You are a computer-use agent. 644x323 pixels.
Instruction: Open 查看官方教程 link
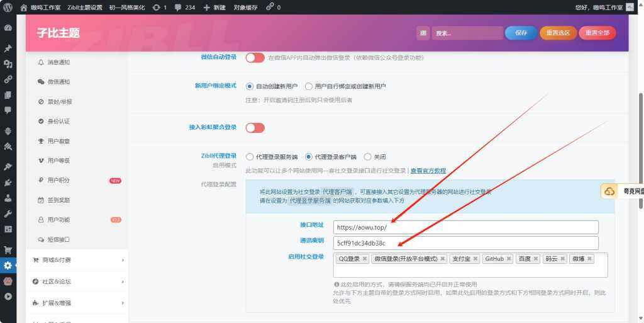[428, 171]
